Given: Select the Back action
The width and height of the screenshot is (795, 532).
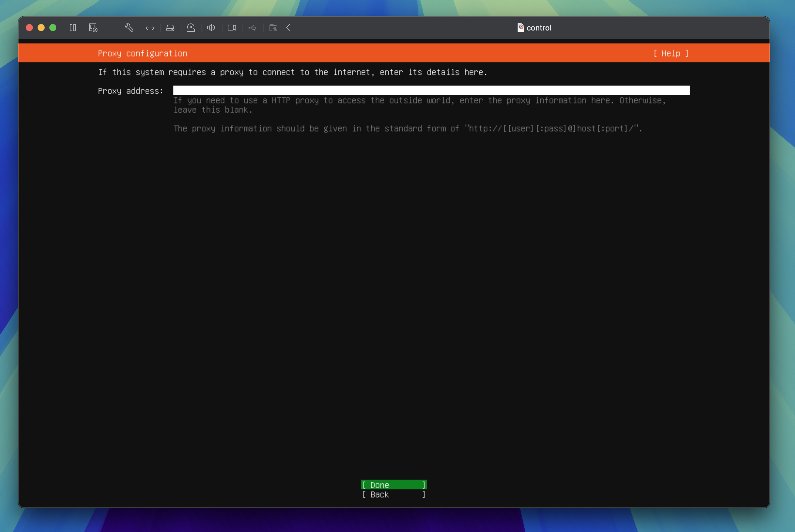Looking at the screenshot, I should 394,495.
